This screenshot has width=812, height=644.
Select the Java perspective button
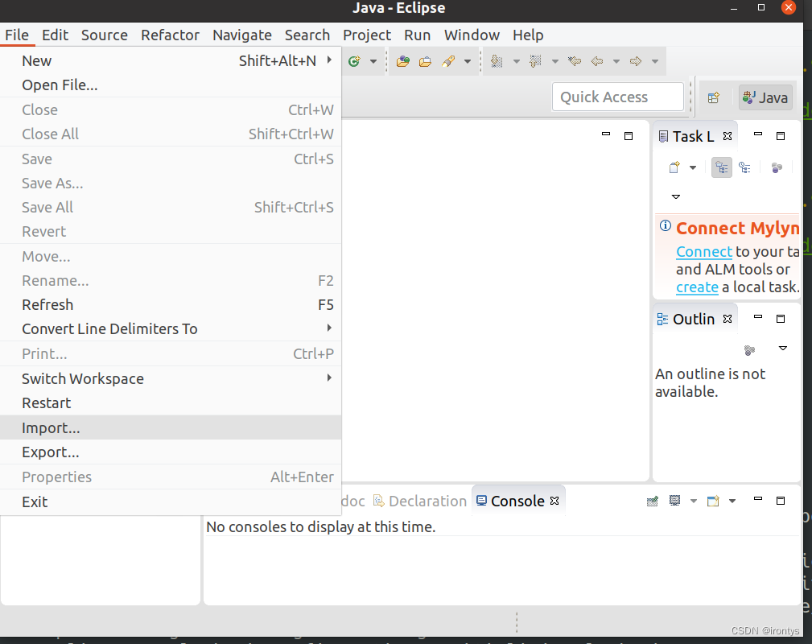tap(765, 97)
